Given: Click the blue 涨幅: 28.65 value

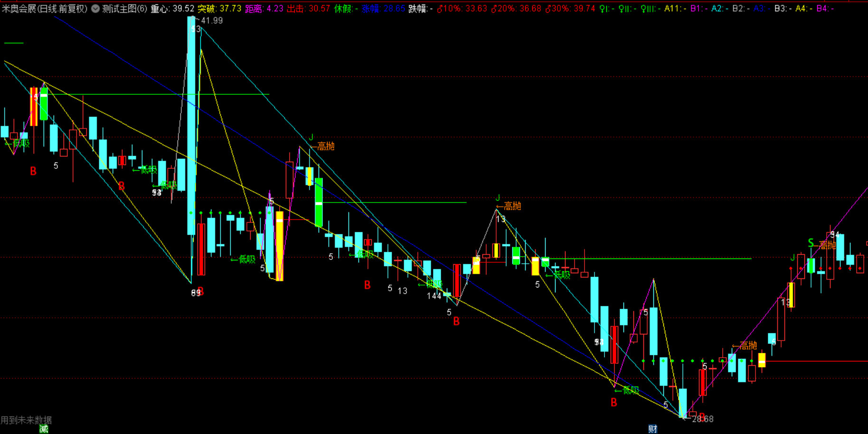Looking at the screenshot, I should [384, 9].
